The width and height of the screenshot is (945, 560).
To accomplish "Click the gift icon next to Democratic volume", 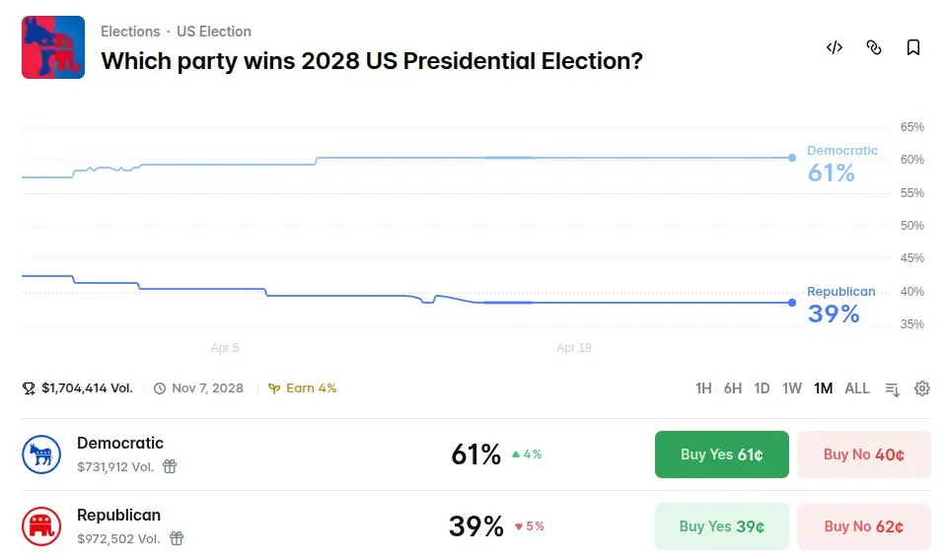I will (170, 466).
